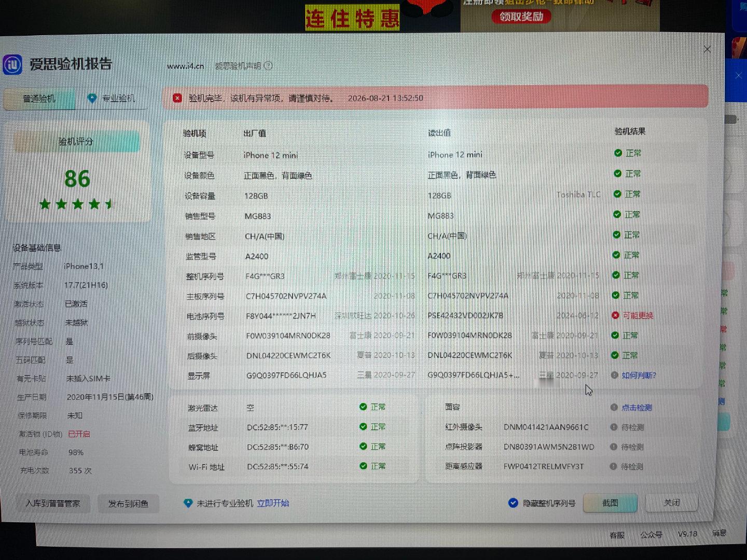
Task: Open 消息 in the bottom bar
Action: tap(719, 533)
